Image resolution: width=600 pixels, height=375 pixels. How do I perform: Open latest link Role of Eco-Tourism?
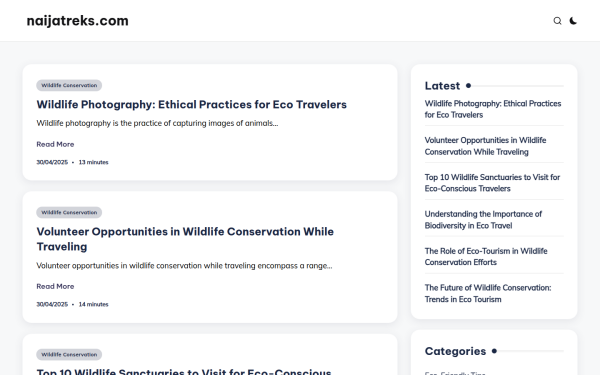486,257
